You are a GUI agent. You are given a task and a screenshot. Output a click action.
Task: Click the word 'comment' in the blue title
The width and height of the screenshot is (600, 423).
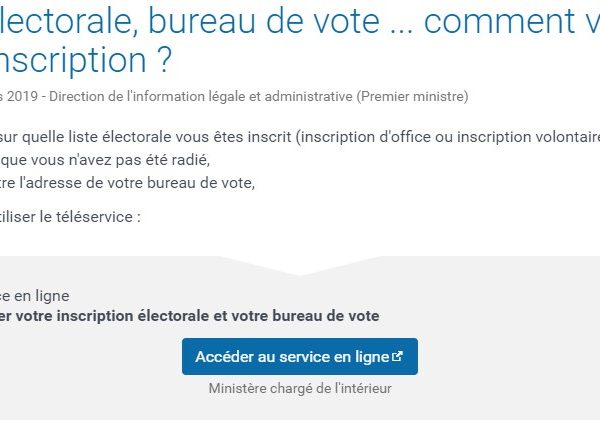tap(499, 21)
